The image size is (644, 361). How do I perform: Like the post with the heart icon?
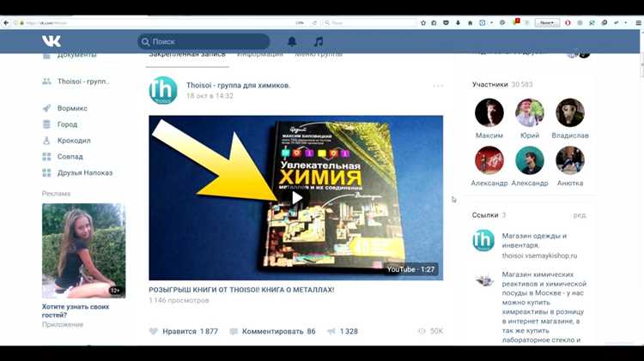153,331
